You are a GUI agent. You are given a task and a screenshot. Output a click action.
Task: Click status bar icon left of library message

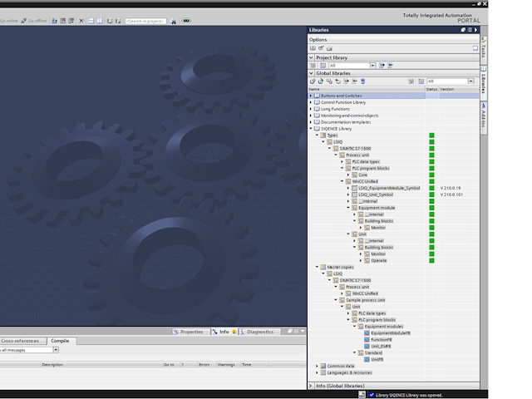tap(362, 395)
